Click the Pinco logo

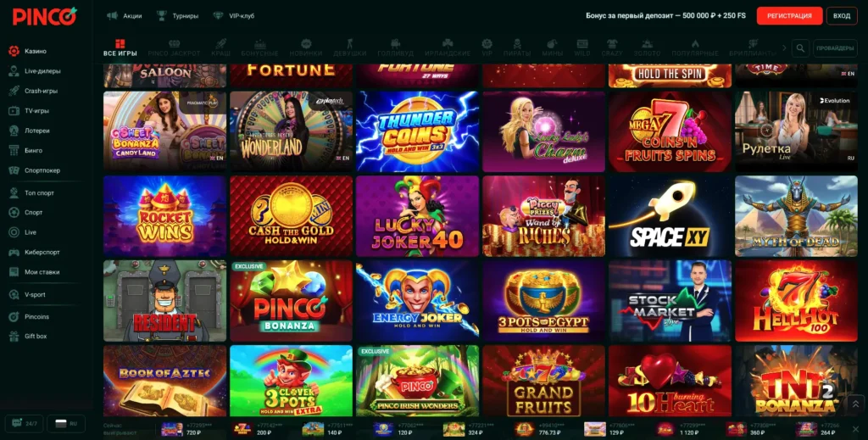pyautogui.click(x=45, y=16)
